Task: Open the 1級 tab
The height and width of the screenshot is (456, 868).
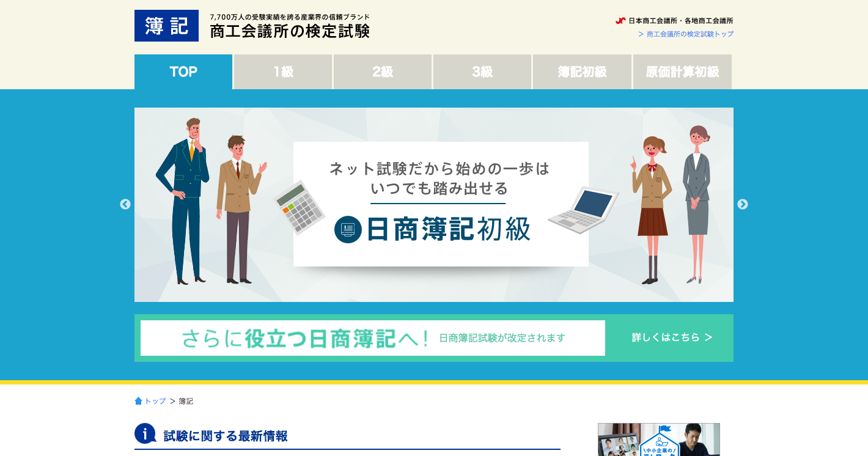Action: [x=283, y=72]
